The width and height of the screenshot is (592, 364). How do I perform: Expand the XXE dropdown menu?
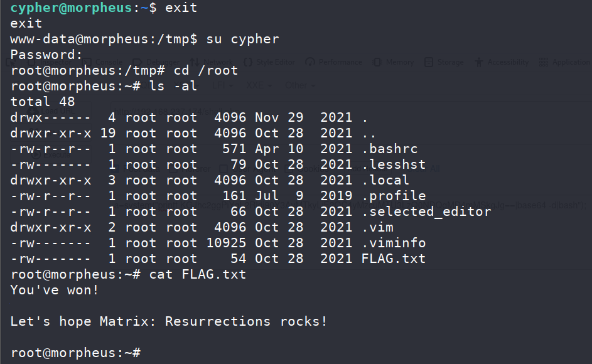click(259, 86)
